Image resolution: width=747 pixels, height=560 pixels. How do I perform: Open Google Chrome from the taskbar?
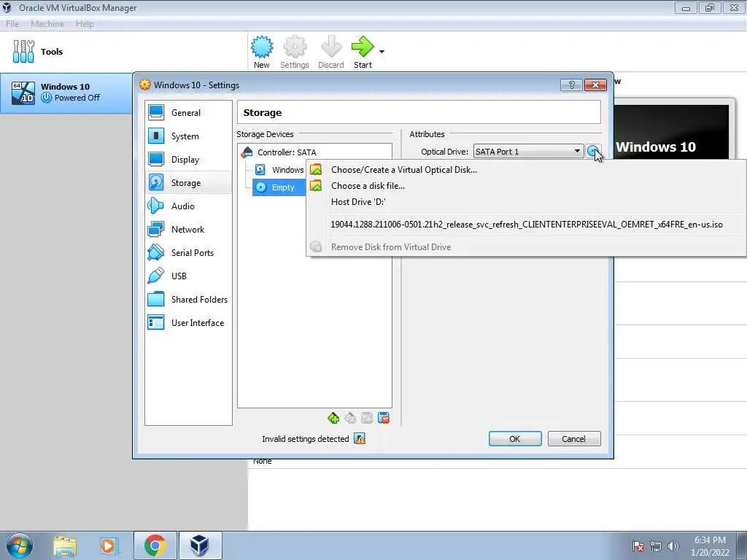(155, 545)
